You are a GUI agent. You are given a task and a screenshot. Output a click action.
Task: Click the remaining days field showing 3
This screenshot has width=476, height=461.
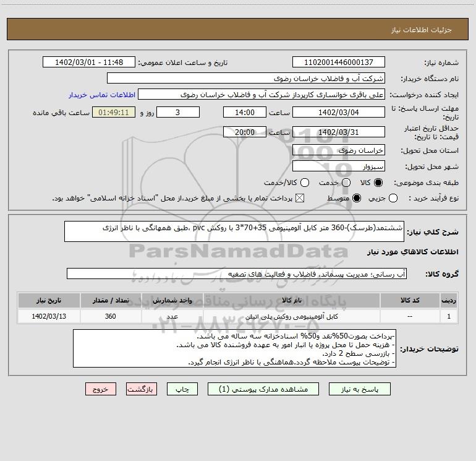click(178, 112)
